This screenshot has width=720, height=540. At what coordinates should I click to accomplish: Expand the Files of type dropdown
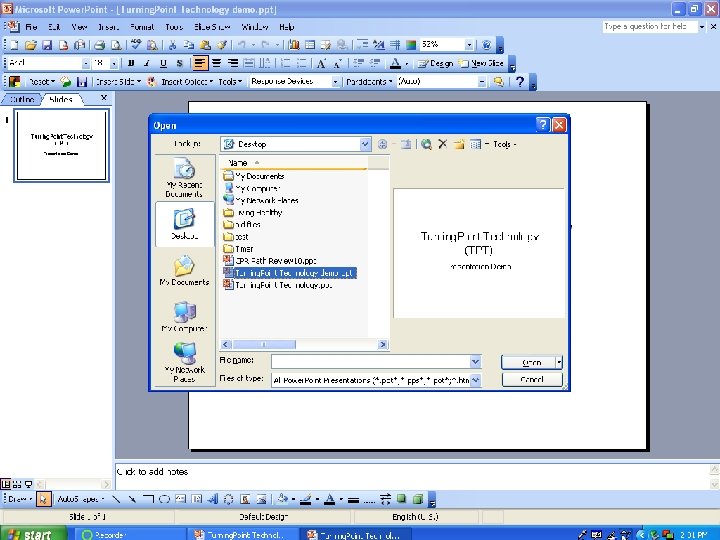coord(476,380)
